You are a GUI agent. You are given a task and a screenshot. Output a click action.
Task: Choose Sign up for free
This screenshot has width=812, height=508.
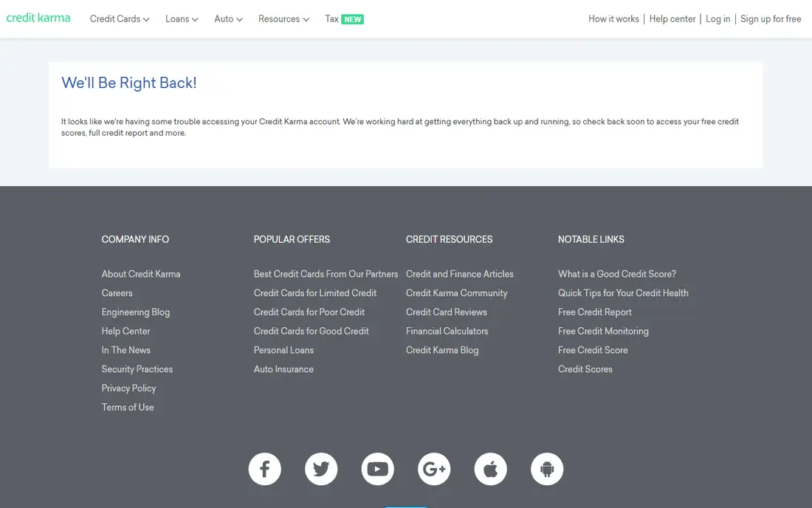tap(771, 19)
